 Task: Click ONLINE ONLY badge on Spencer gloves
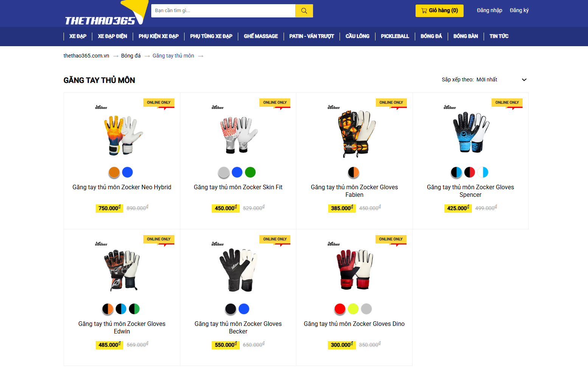pos(507,103)
